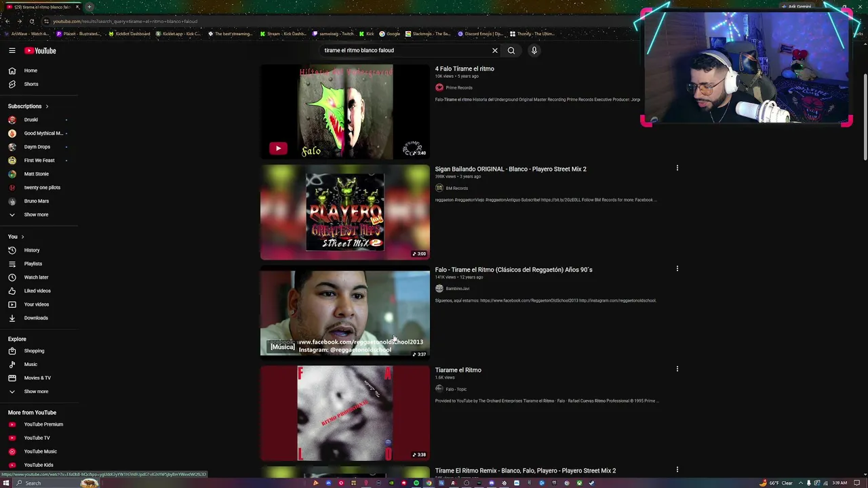The width and height of the screenshot is (868, 488).
Task: Reload the page with the refresh button
Action: point(32,21)
